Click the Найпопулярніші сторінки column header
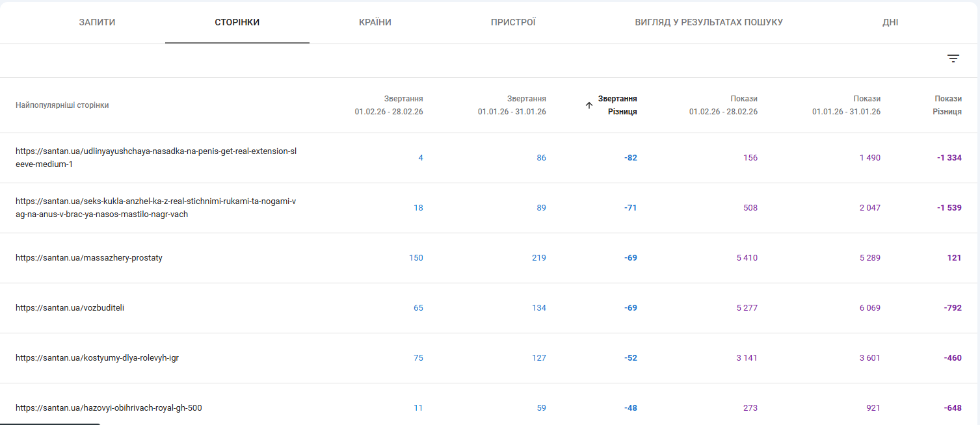 [x=62, y=105]
